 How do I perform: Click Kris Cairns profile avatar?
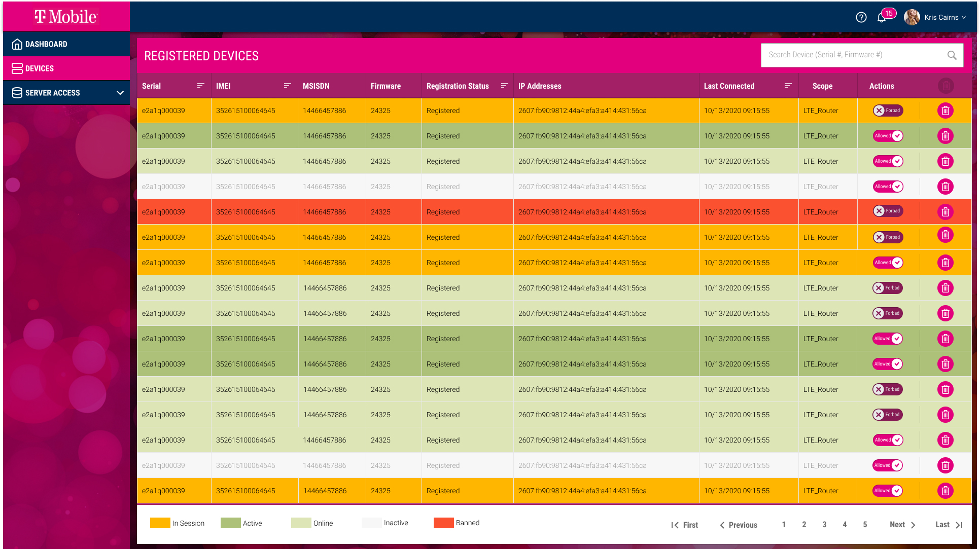pos(912,17)
